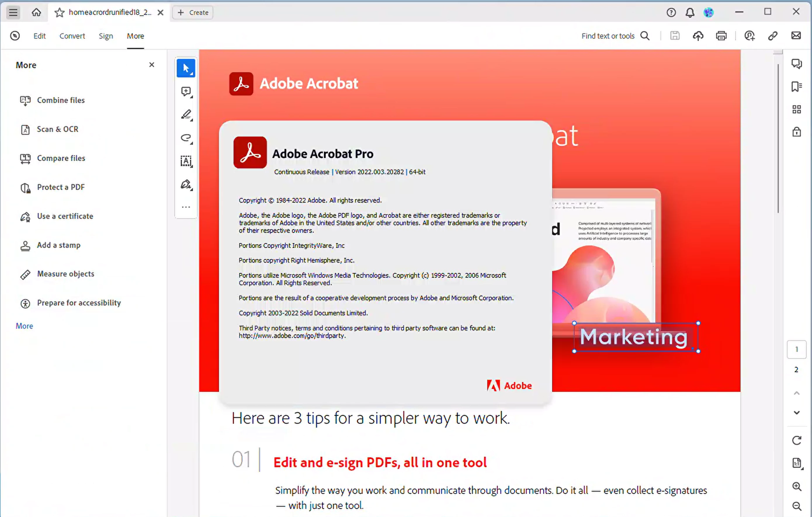Open the hamburger main menu

point(13,13)
